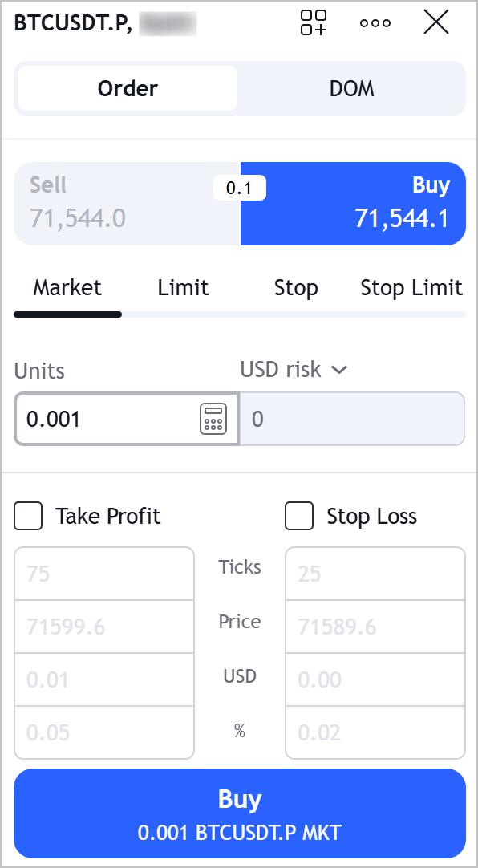Viewport: 478px width, 868px height.
Task: Open the calculator icon in Units field
Action: (213, 419)
